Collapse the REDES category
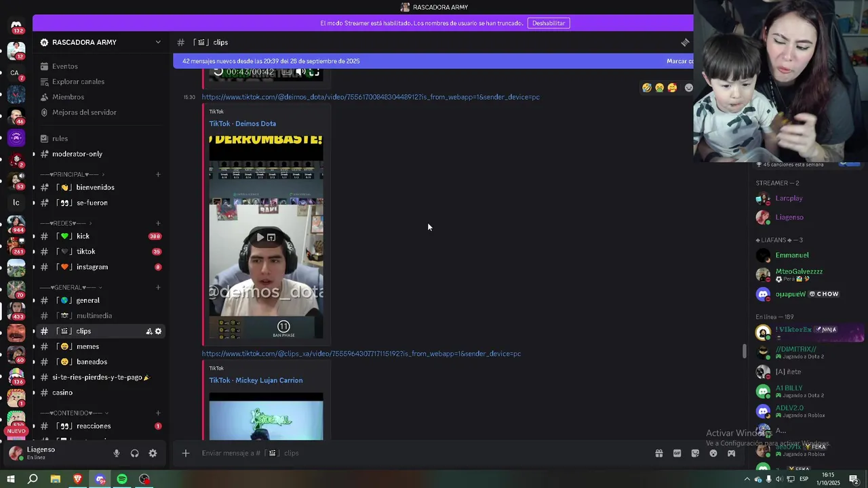Screen dimensions: 868x488 (x=66, y=223)
